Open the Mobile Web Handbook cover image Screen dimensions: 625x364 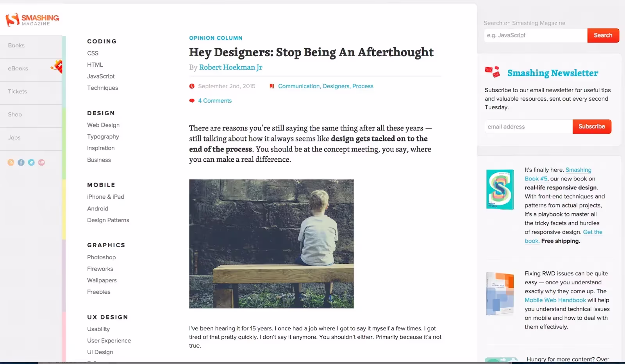click(x=500, y=294)
